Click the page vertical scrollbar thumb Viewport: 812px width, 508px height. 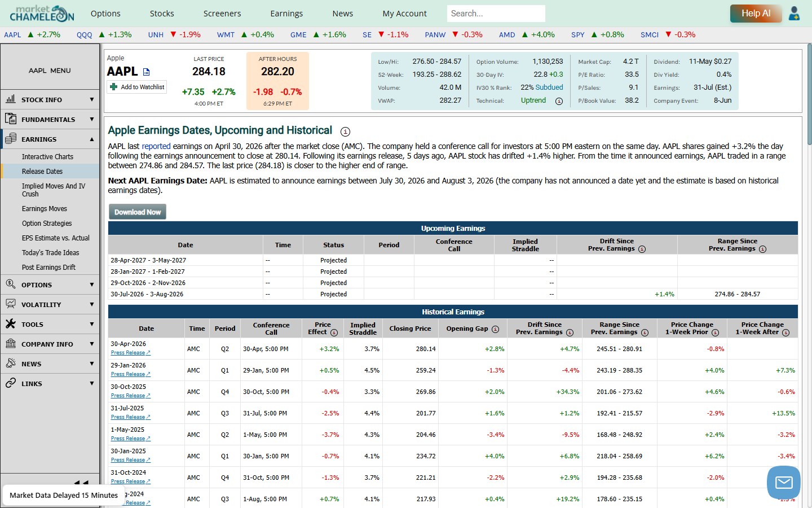(x=809, y=95)
